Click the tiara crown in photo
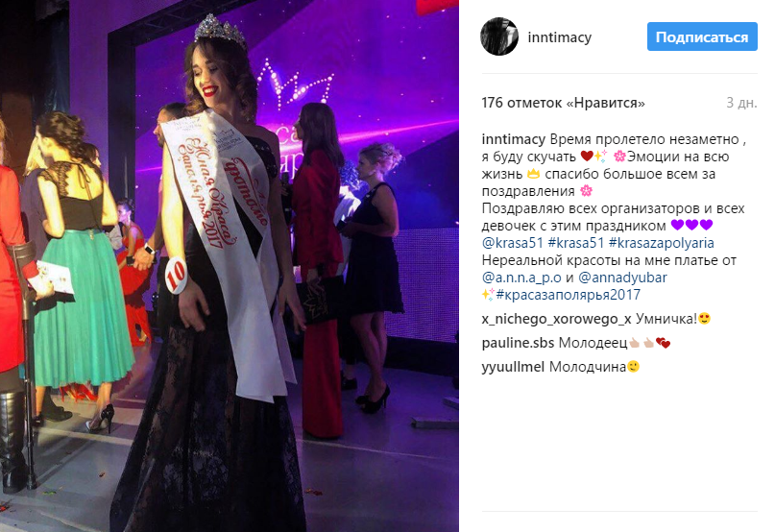This screenshot has height=532, width=775. tap(220, 31)
